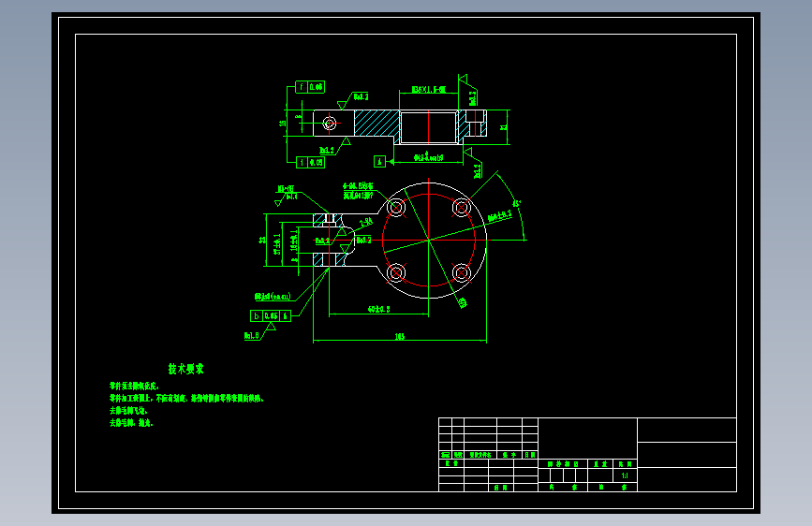Click the upper-left bolt hole on flange
This screenshot has height=526, width=812.
pyautogui.click(x=396, y=207)
